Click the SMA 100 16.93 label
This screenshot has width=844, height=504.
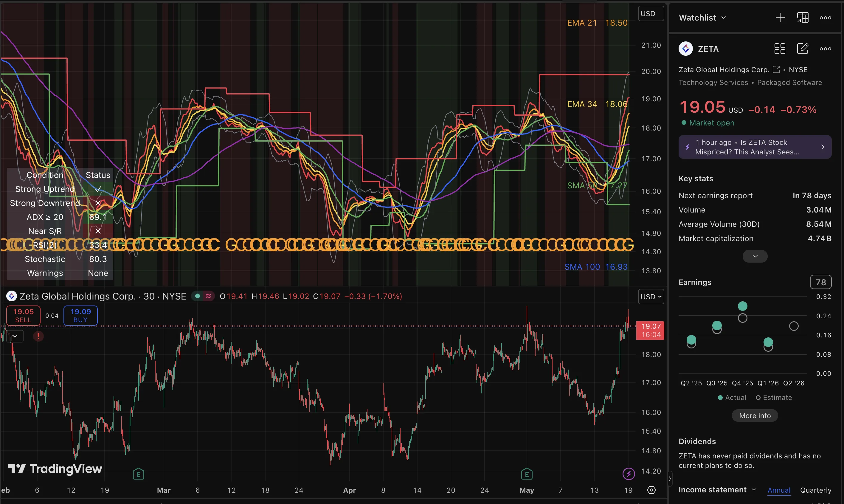coord(596,267)
